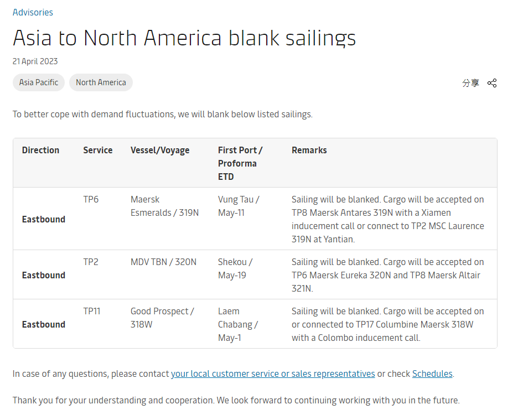This screenshot has width=518, height=420.
Task: Open local customer service representatives link
Action: coord(273,374)
